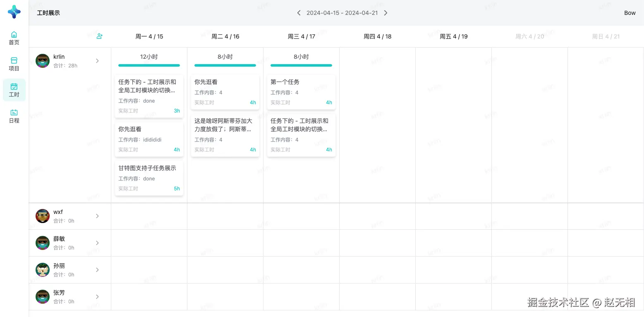Open Monday's 3h 任务下的 - 工时展示 card
Viewport: 644px width, 317px height.
(149, 96)
